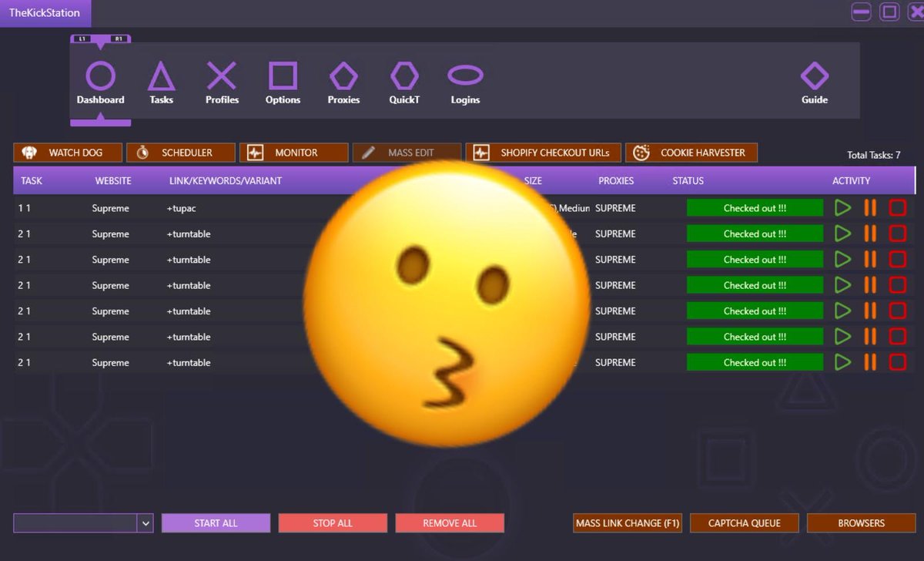924x561 pixels.
Task: Open the Guide diamond icon
Action: click(x=814, y=76)
